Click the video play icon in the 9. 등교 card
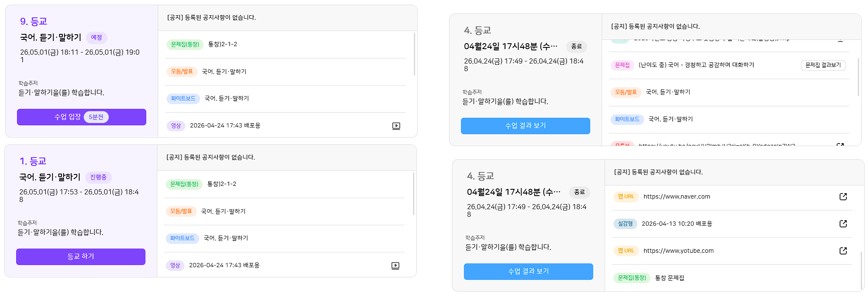 coord(396,126)
